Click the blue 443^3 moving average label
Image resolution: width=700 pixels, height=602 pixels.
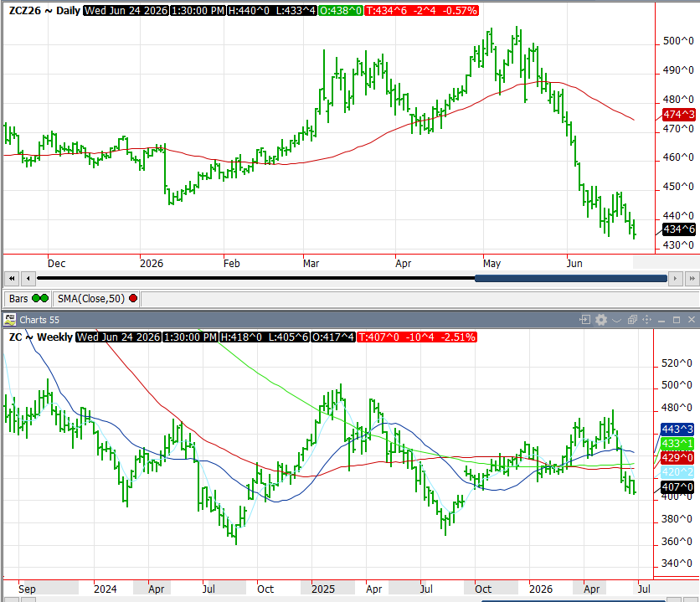click(x=677, y=430)
